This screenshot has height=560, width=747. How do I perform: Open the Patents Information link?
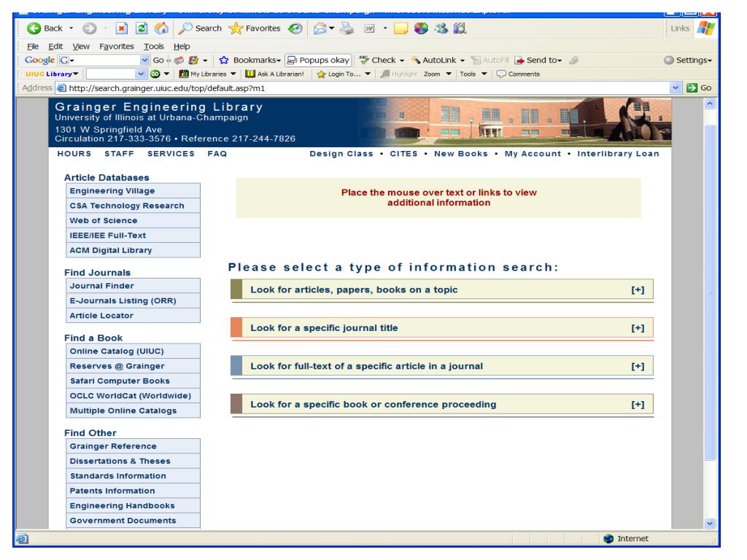[133, 491]
